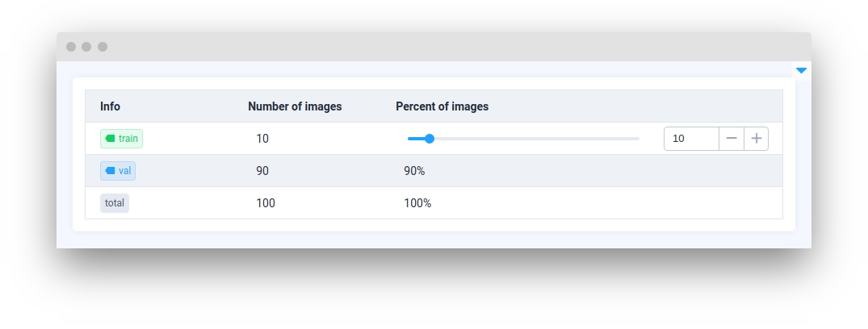Click the first gray window dot
This screenshot has height=329, width=868.
pos(71,47)
